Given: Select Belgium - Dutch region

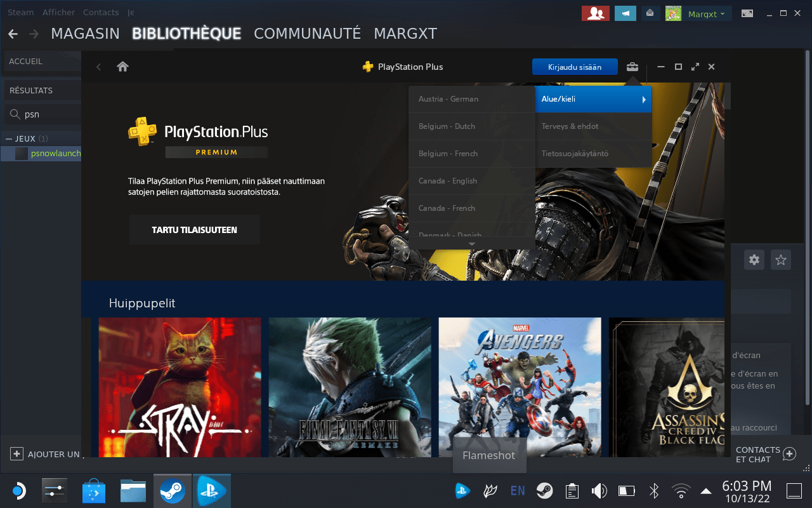Looking at the screenshot, I should (x=472, y=126).
